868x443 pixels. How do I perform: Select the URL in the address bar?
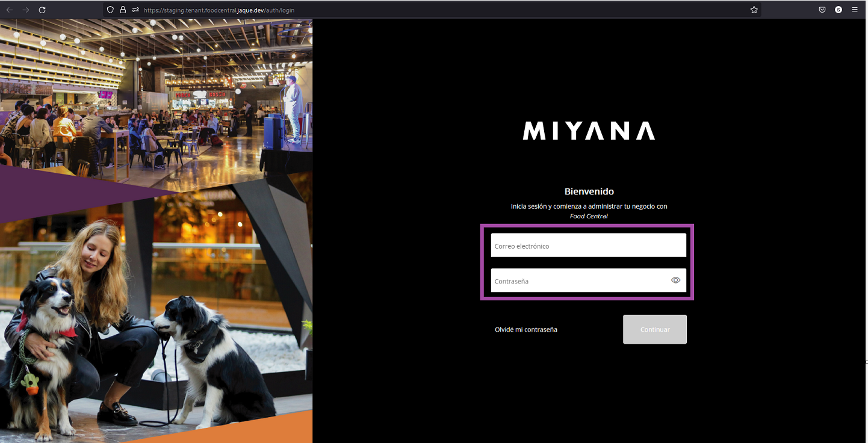click(x=219, y=10)
